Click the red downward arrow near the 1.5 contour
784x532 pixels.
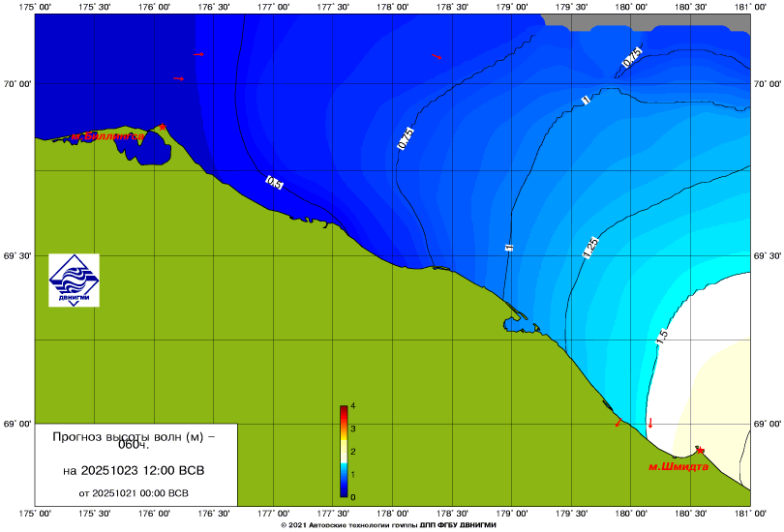coord(650,423)
